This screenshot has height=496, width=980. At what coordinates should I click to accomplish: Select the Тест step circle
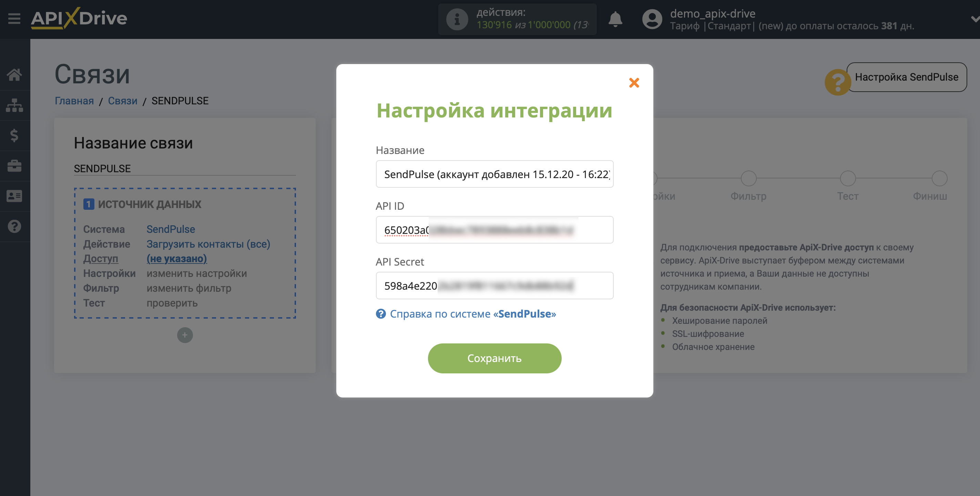click(848, 178)
